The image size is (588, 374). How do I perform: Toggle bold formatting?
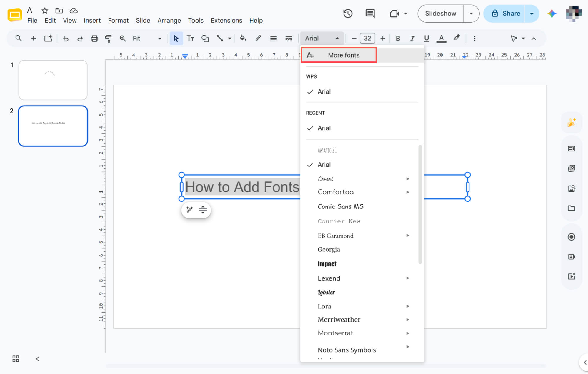tap(398, 39)
